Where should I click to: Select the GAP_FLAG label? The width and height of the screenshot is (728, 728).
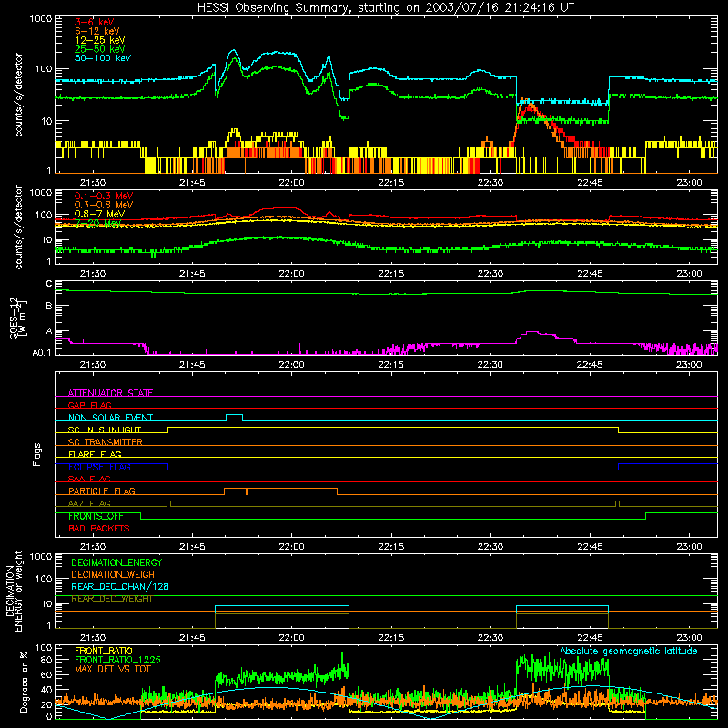coord(89,405)
